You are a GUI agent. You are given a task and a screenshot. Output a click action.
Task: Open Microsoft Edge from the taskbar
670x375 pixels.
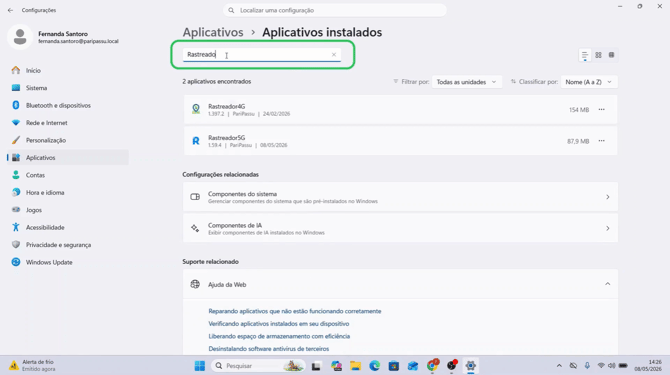tap(374, 366)
